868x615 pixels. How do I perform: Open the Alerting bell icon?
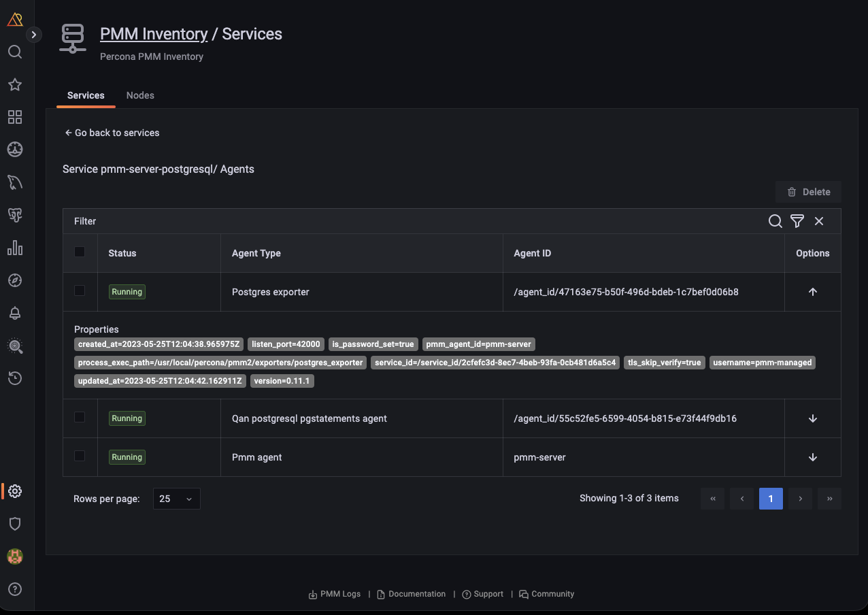pyautogui.click(x=15, y=313)
